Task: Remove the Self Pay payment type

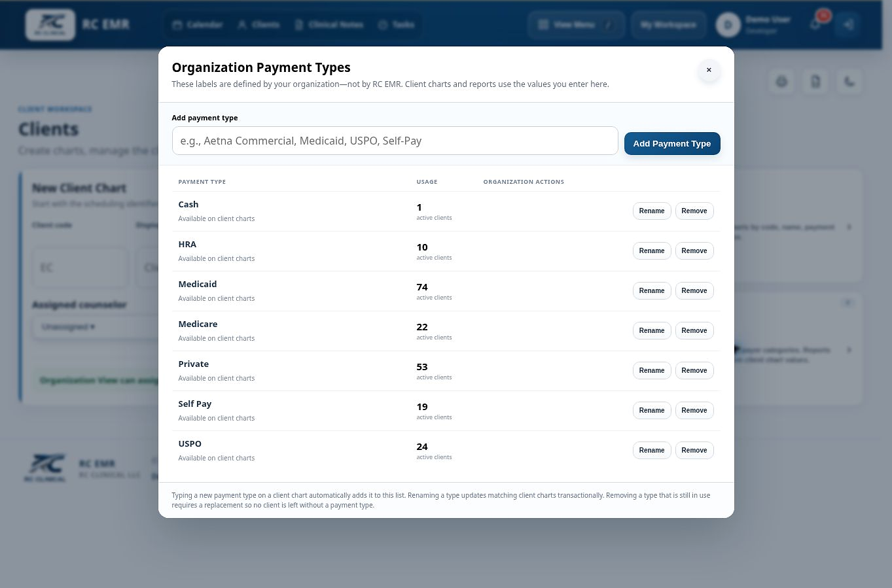Action: [x=694, y=411]
